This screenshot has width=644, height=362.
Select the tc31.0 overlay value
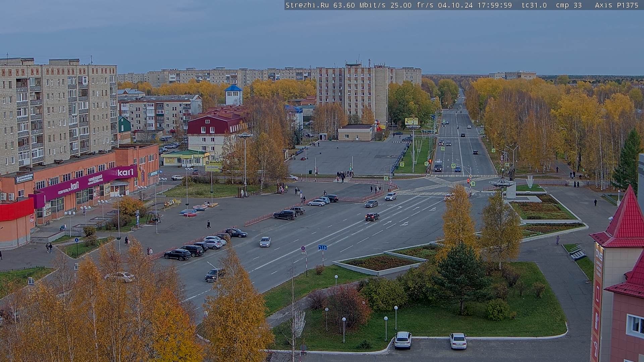click(x=534, y=5)
